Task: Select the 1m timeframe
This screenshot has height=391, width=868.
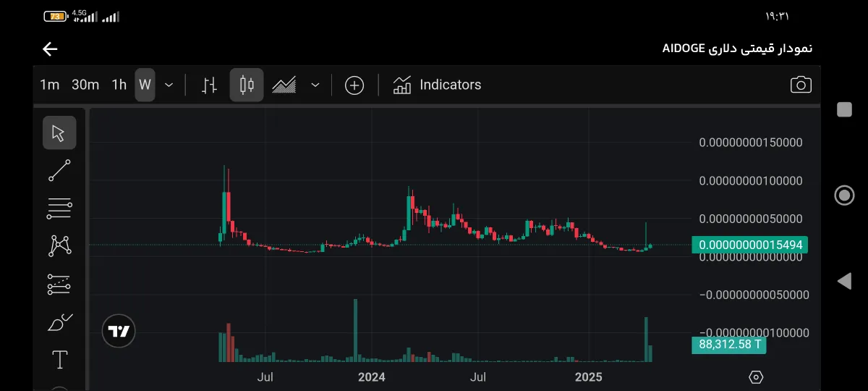Action: pyautogui.click(x=49, y=85)
